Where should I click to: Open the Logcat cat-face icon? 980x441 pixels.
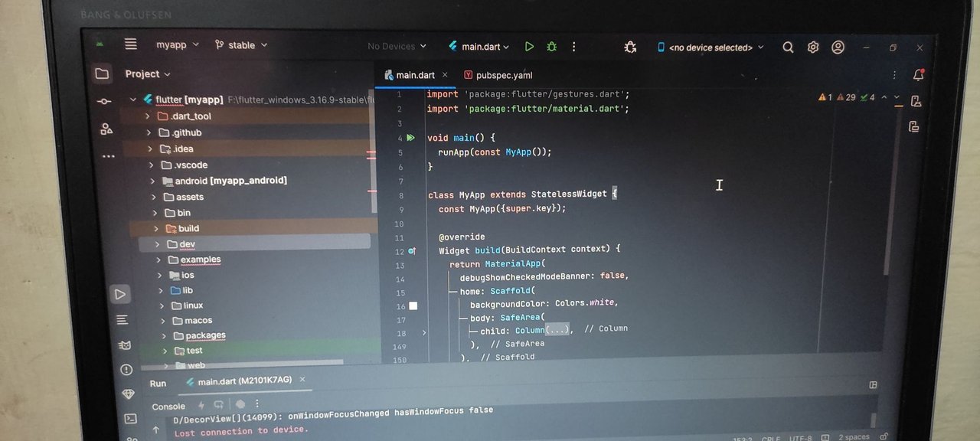tap(125, 345)
